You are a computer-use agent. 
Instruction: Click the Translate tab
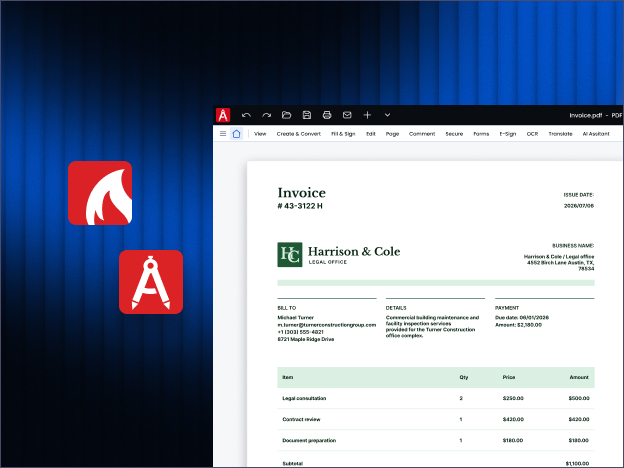[x=560, y=134]
